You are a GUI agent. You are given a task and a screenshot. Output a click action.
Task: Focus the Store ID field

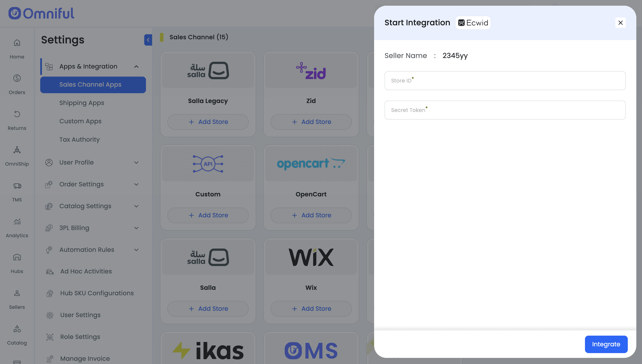[x=505, y=81]
